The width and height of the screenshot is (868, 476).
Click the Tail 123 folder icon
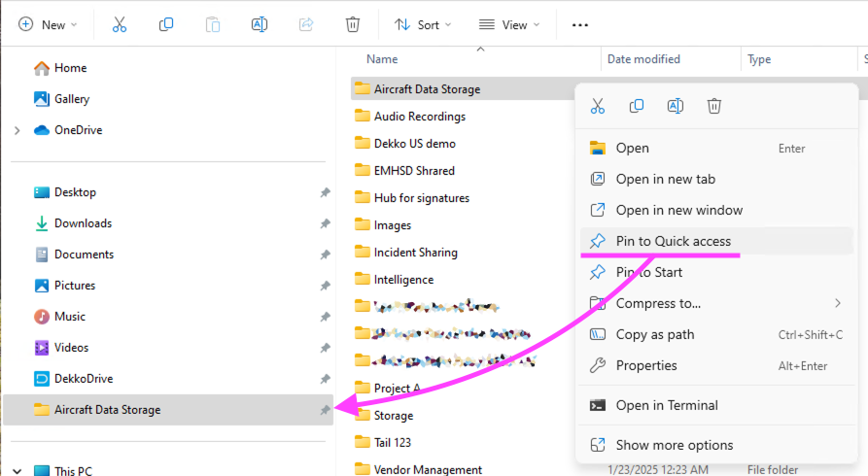(x=363, y=442)
